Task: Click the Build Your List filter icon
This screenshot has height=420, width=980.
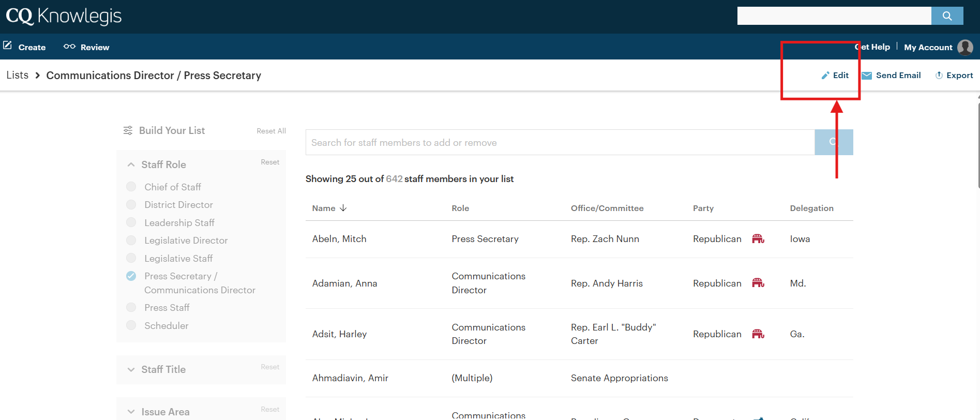Action: [128, 130]
